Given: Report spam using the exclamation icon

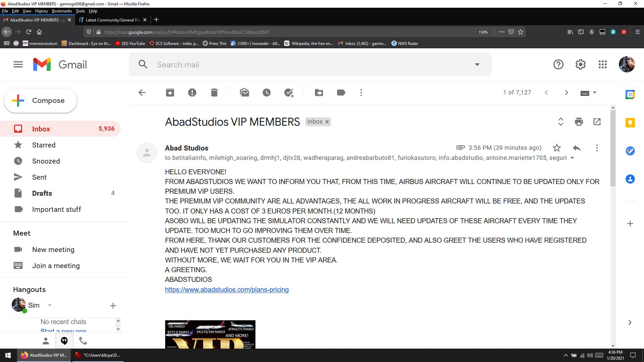Looking at the screenshot, I should [192, 93].
